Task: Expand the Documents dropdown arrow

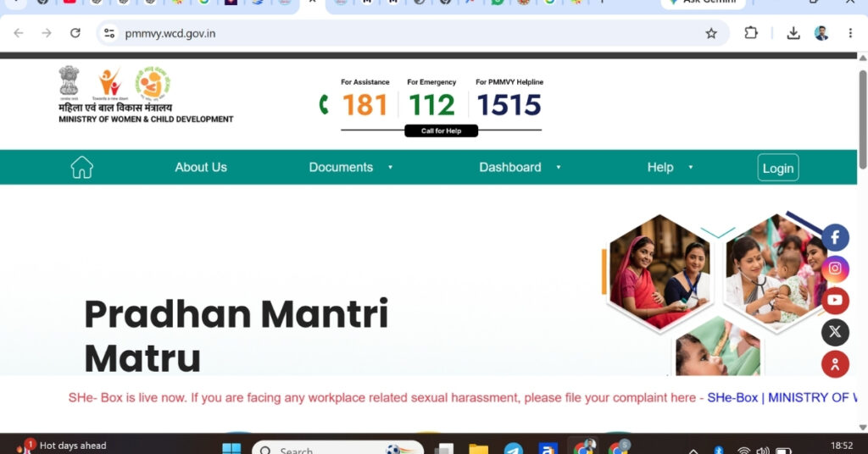Action: pos(390,167)
